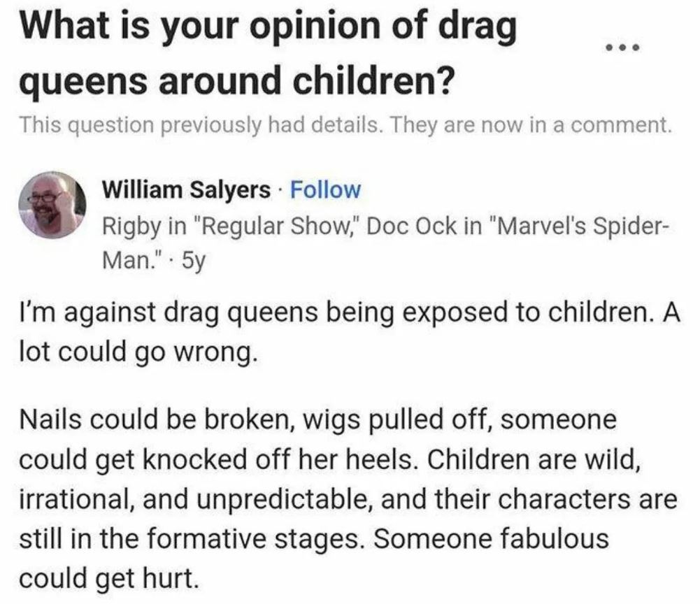Open the William Salyers author name link

[185, 189]
